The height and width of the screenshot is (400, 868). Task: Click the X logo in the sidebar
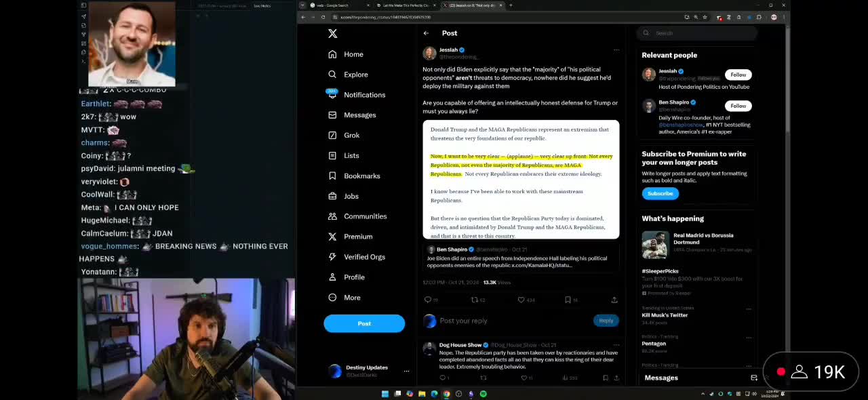coord(332,33)
